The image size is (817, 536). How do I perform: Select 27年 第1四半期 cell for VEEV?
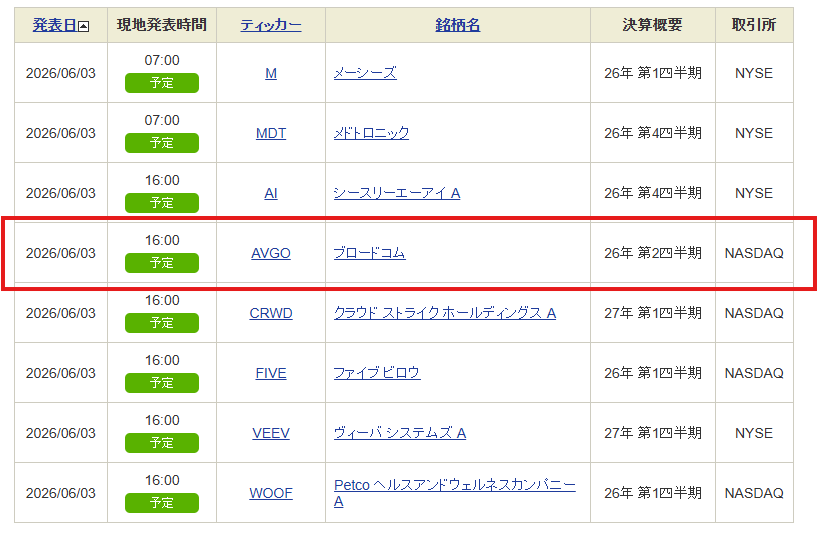tap(653, 432)
